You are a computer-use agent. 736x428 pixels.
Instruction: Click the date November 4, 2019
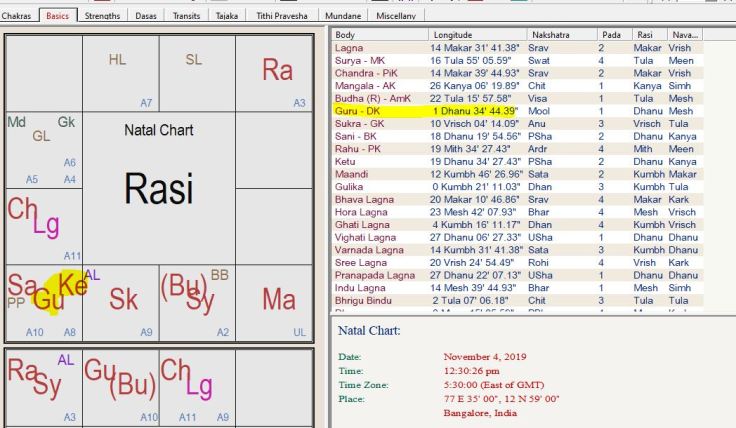(485, 357)
